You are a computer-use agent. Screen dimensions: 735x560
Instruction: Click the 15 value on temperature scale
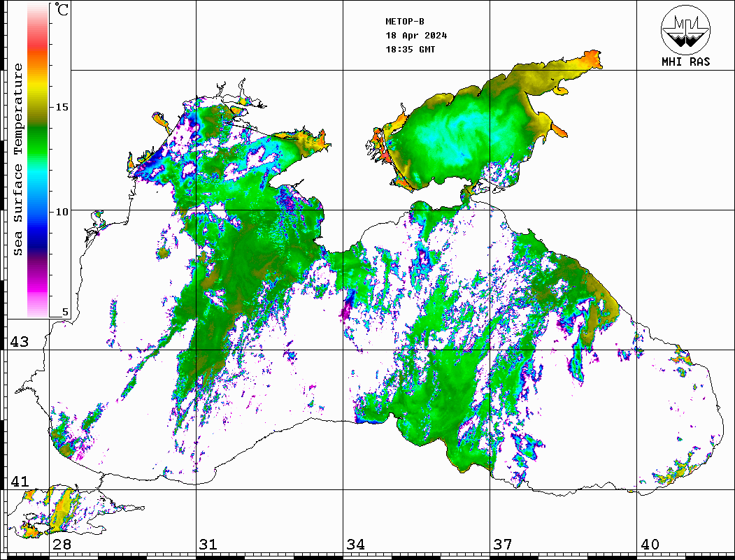point(62,107)
